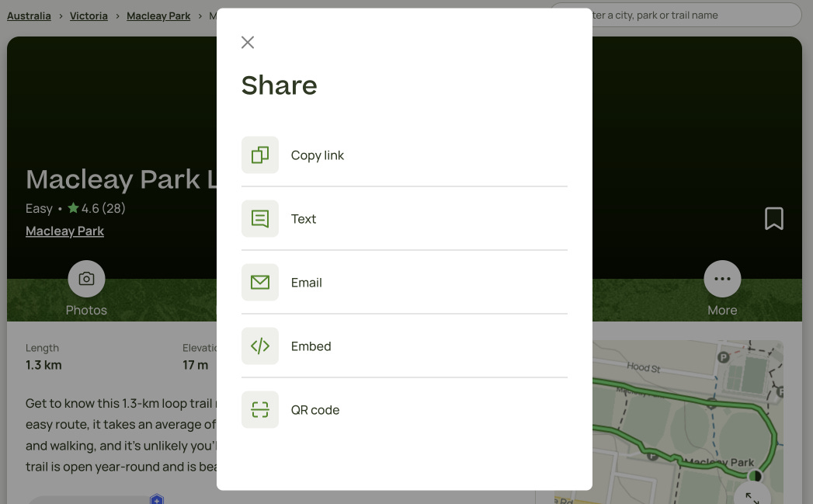Viewport: 813px width, 504px height.
Task: Select the Embed share option label
Action: (311, 346)
